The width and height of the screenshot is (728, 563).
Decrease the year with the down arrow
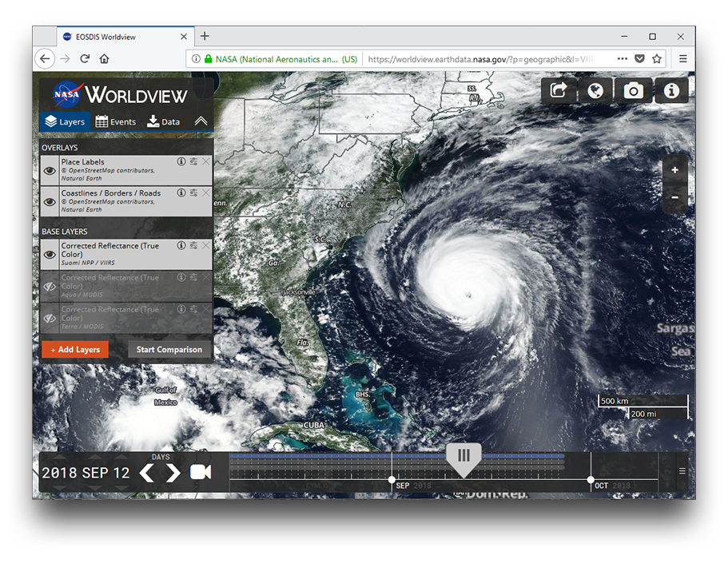pyautogui.click(x=59, y=488)
